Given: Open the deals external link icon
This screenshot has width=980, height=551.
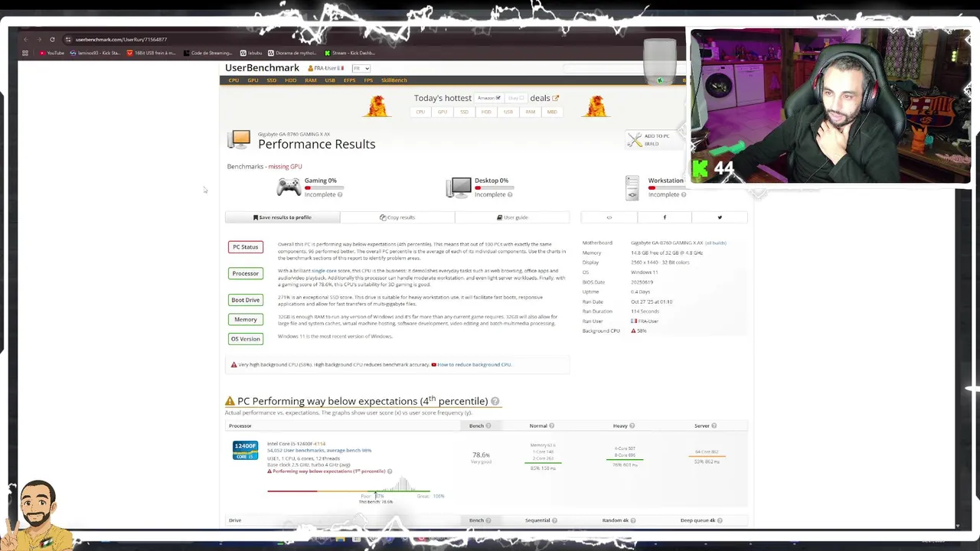Looking at the screenshot, I should click(x=555, y=98).
